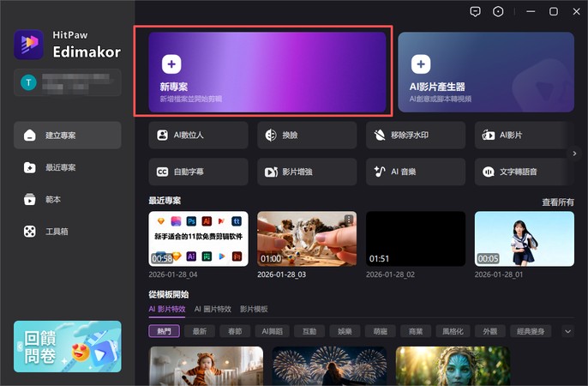Select the 風格化 filter chip
This screenshot has height=386, width=588.
point(453,331)
